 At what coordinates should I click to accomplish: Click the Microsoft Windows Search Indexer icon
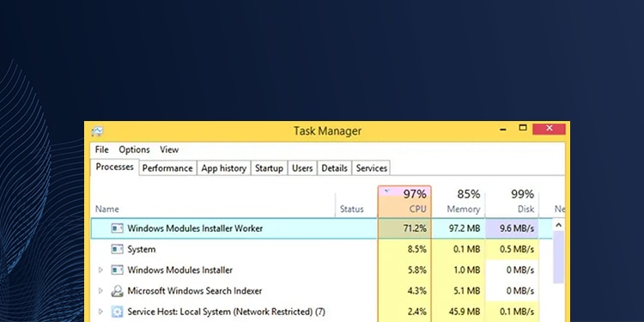tap(117, 291)
